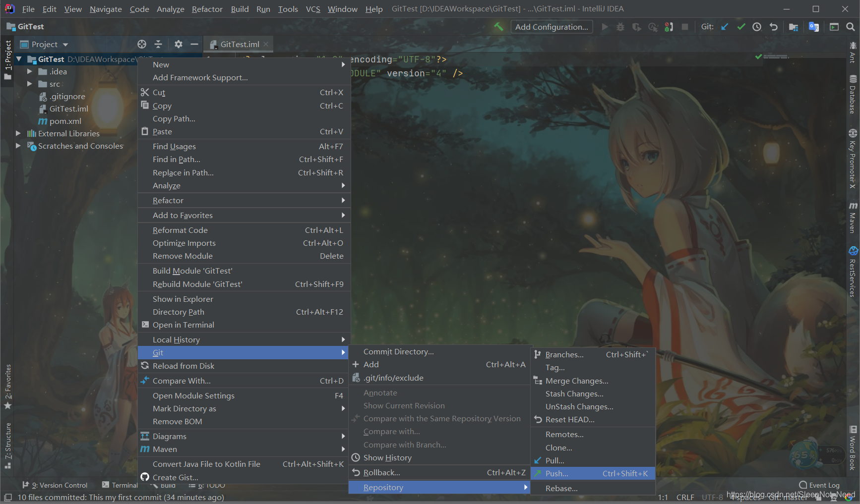Click the Build Project hammer icon

tap(498, 27)
